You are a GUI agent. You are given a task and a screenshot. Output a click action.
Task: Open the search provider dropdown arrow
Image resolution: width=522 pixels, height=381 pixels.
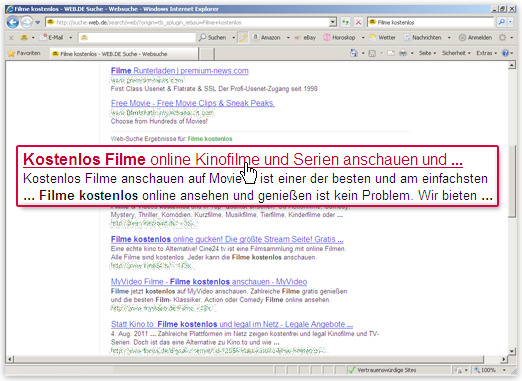tap(510, 22)
